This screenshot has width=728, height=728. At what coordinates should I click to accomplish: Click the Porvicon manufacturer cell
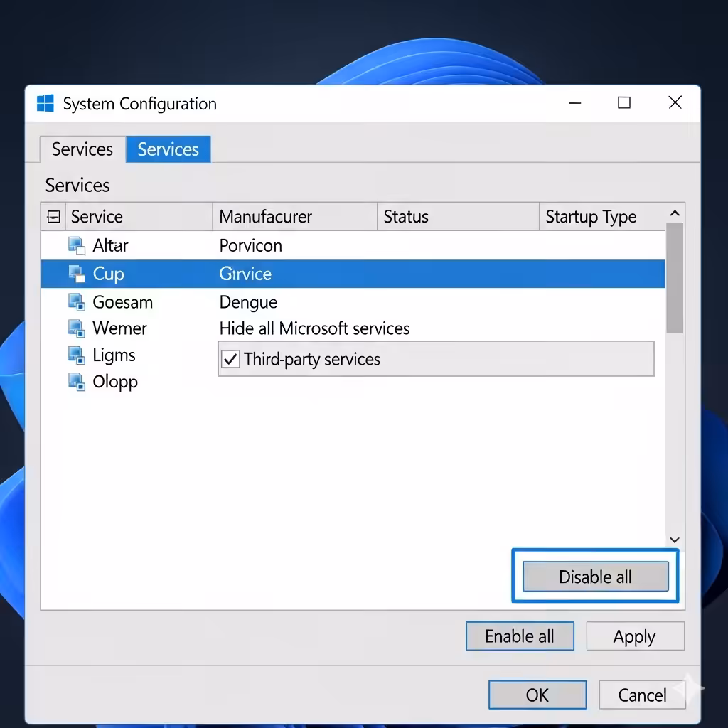pos(251,245)
